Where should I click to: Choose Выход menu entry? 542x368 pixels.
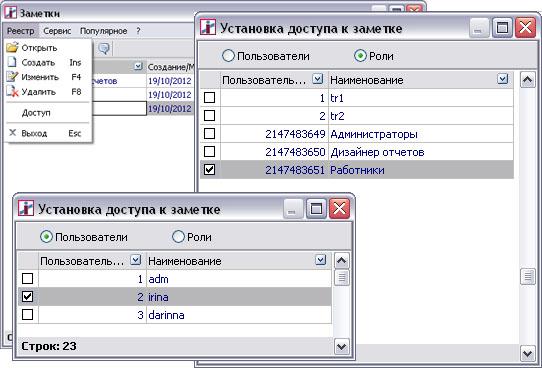click(x=34, y=133)
